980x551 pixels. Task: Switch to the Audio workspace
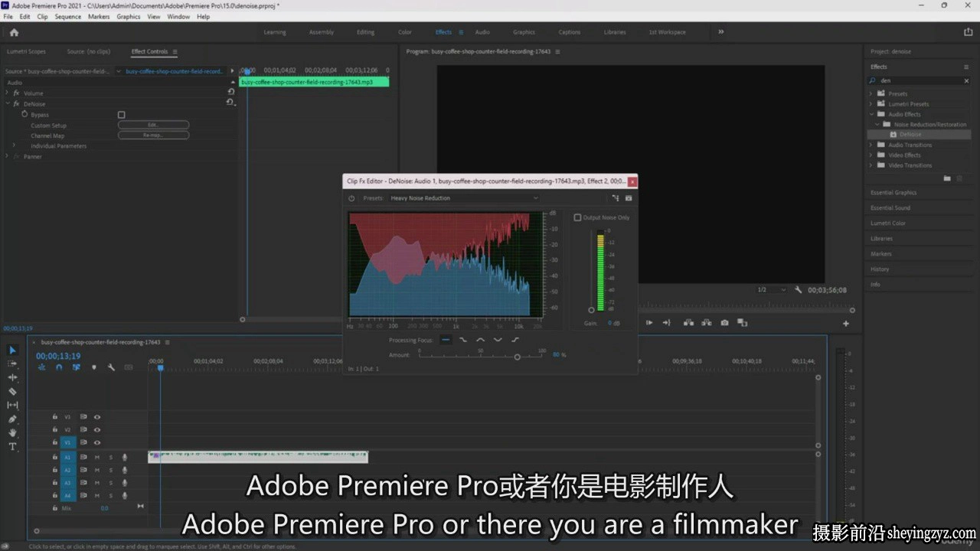[482, 32]
